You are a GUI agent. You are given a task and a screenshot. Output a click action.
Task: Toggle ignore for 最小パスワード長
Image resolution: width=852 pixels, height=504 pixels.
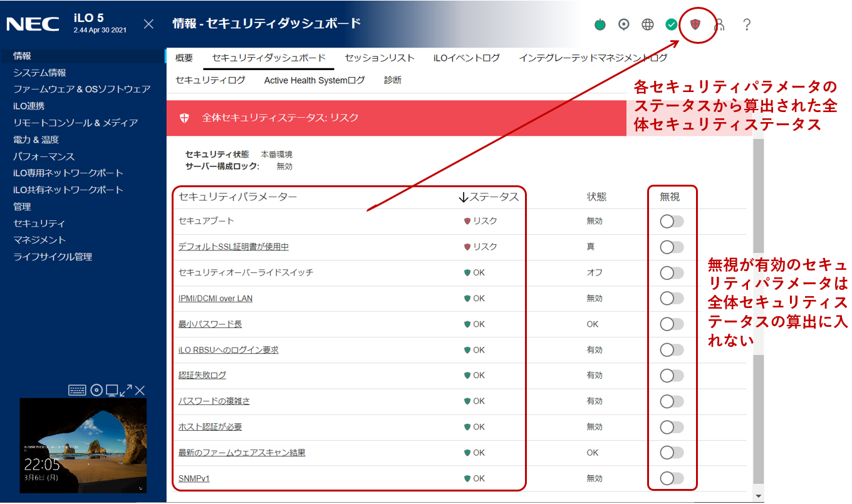click(672, 324)
